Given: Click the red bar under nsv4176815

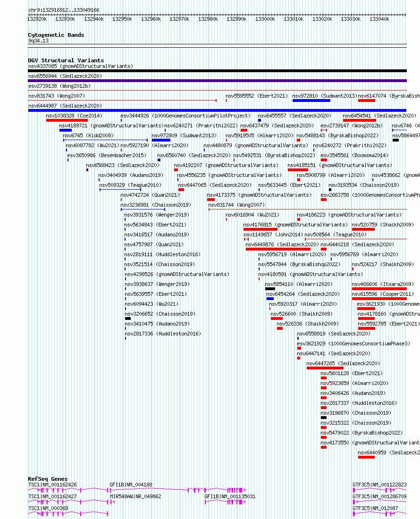Looking at the screenshot, I should tap(260, 229).
